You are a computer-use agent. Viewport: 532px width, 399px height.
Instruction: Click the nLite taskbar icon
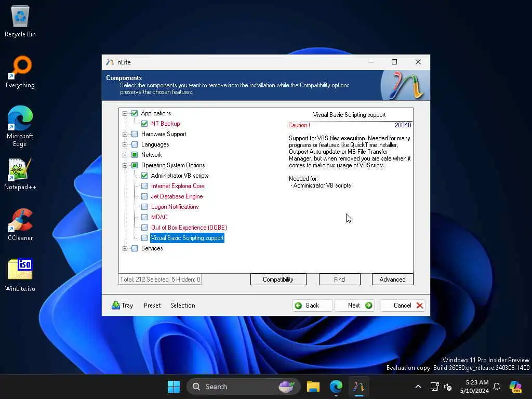358,387
